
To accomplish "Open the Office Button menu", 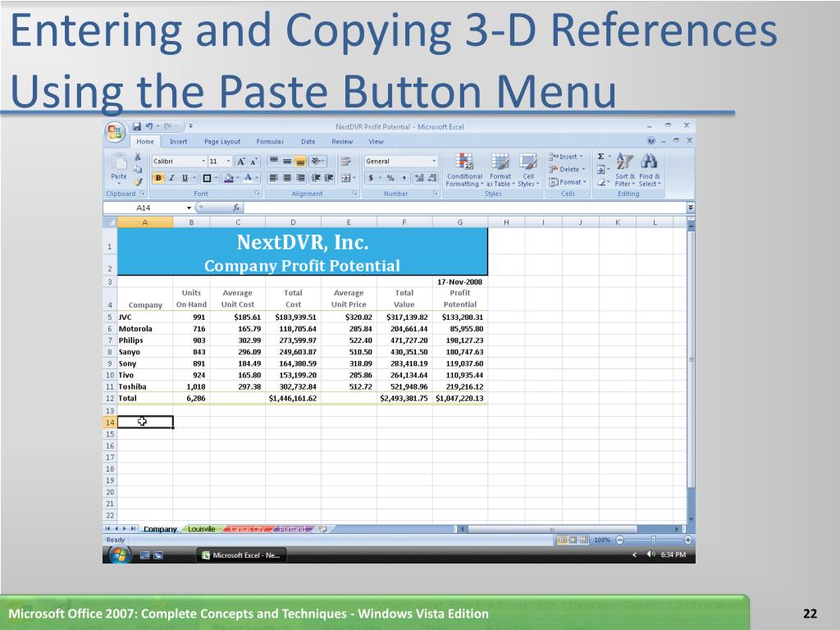I will tap(115, 132).
